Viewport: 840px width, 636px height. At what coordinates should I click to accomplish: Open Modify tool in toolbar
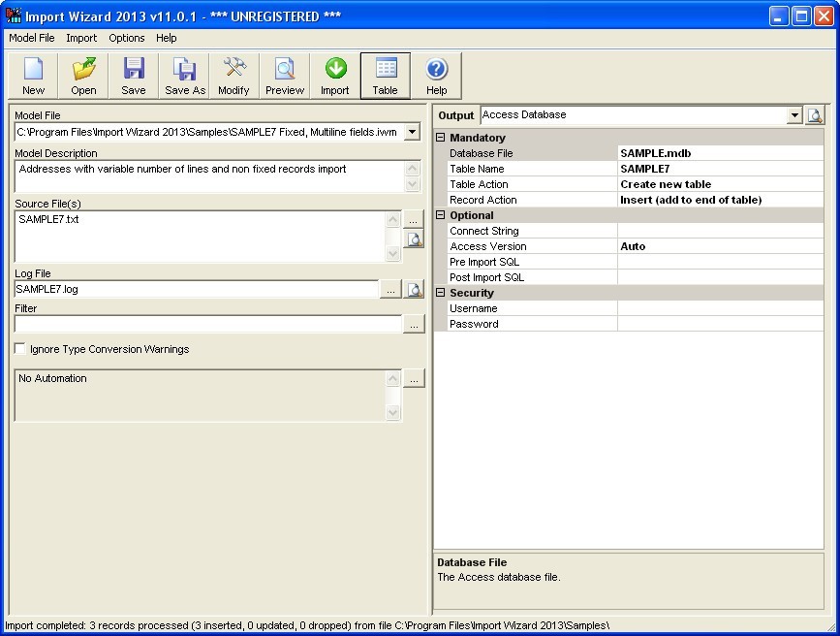[234, 76]
